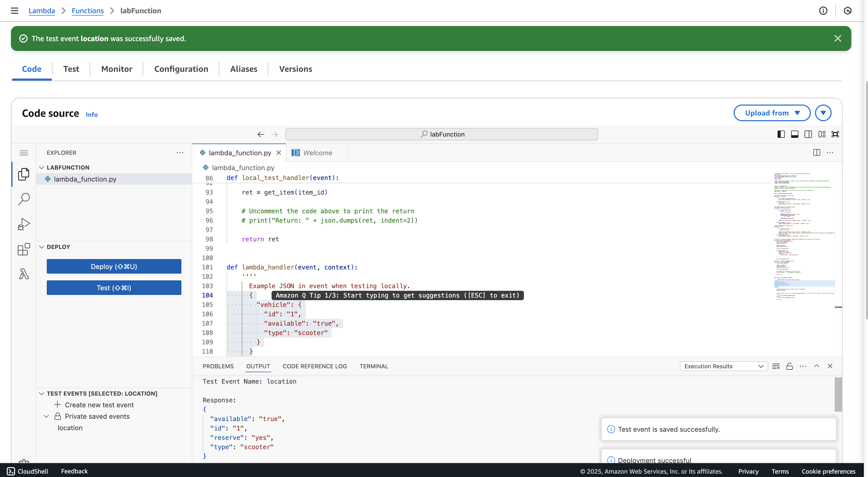Collapse the TEST EVENTS section
The image size is (868, 477).
42,394
